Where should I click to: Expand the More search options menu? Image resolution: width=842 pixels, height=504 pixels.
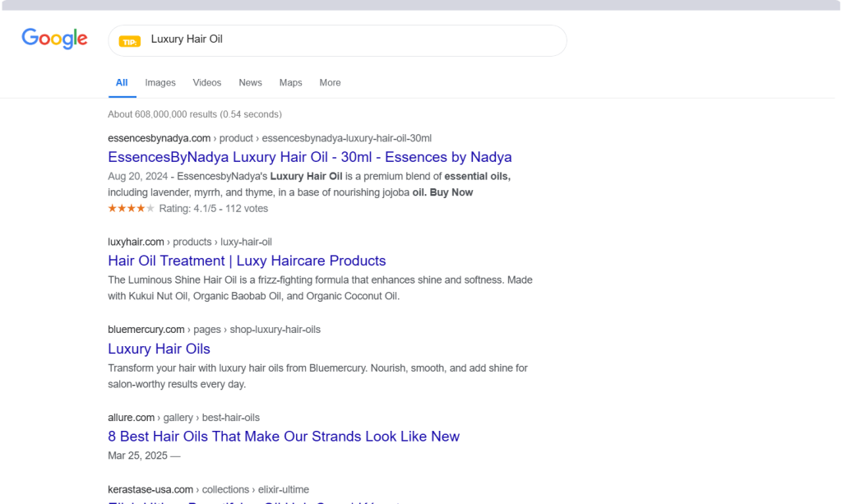click(330, 83)
